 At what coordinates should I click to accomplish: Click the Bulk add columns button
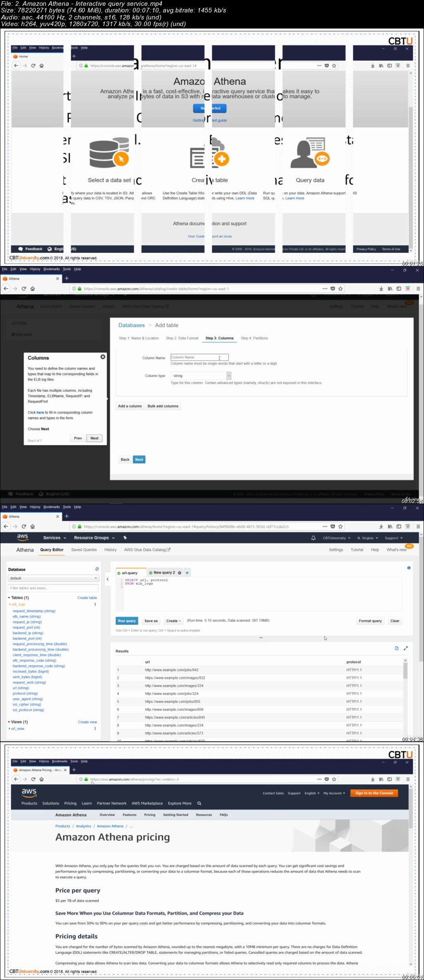pos(163,406)
